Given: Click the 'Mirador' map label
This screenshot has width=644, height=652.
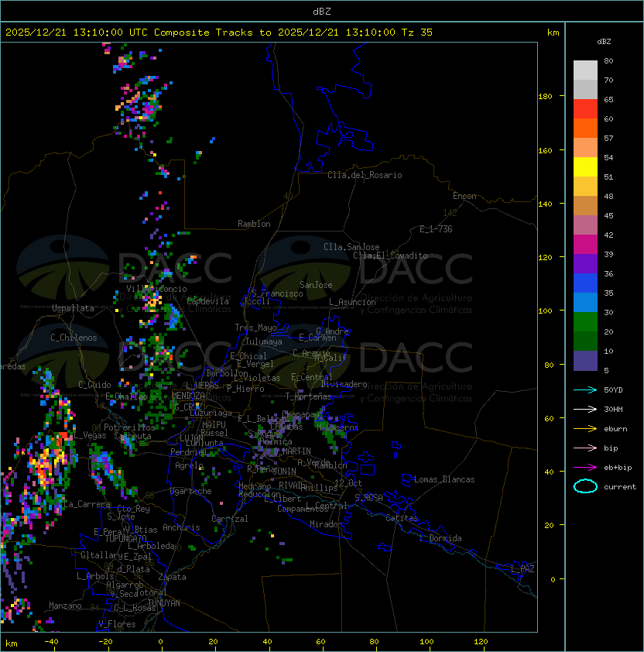Looking at the screenshot, I should [326, 524].
